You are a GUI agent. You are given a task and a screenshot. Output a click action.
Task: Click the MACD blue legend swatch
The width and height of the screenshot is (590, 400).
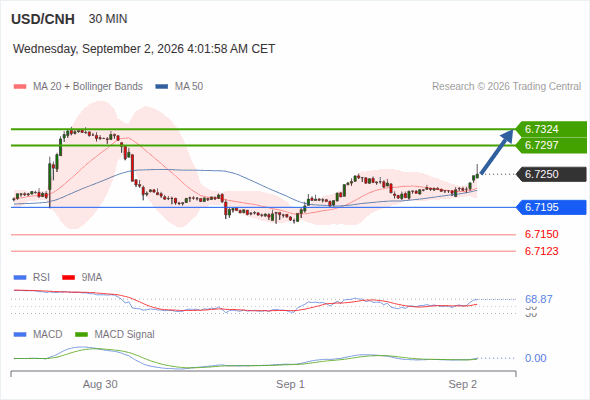click(20, 335)
